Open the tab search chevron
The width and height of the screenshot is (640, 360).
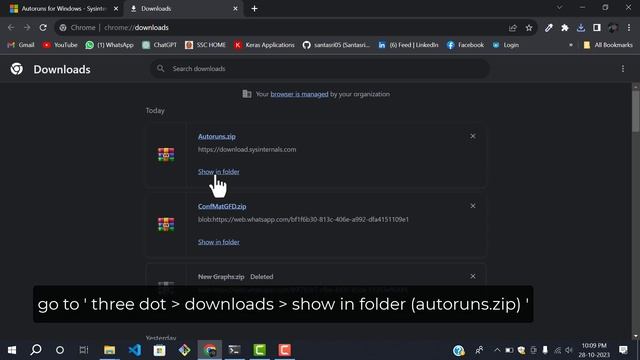560,7
